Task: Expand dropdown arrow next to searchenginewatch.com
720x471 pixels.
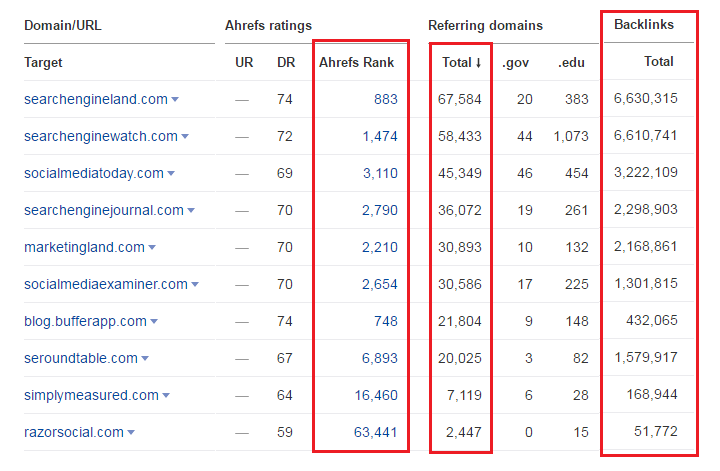Action: [x=185, y=137]
